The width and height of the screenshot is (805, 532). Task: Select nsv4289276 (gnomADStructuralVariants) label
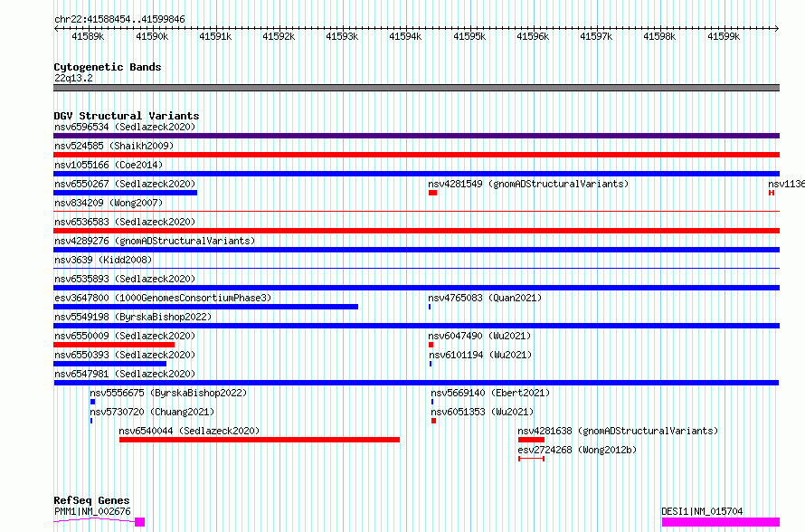click(155, 241)
